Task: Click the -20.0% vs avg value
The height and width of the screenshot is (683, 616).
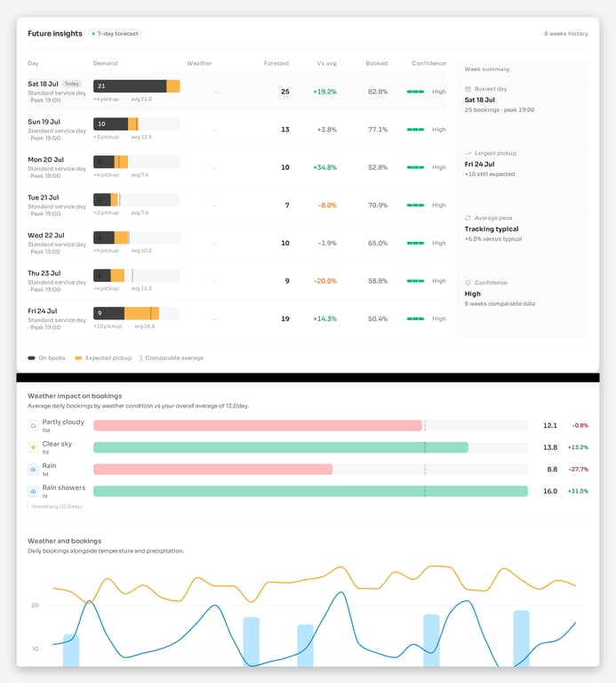Action: click(x=325, y=281)
